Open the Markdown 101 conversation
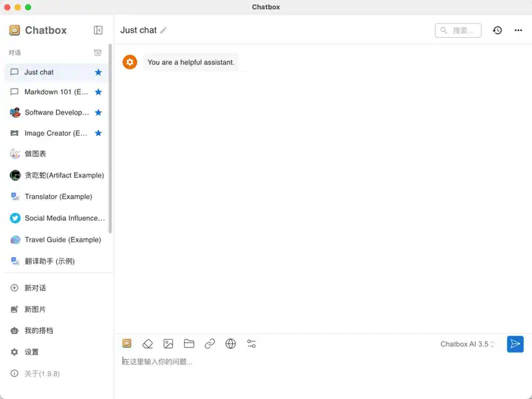532x399 pixels. coord(56,92)
